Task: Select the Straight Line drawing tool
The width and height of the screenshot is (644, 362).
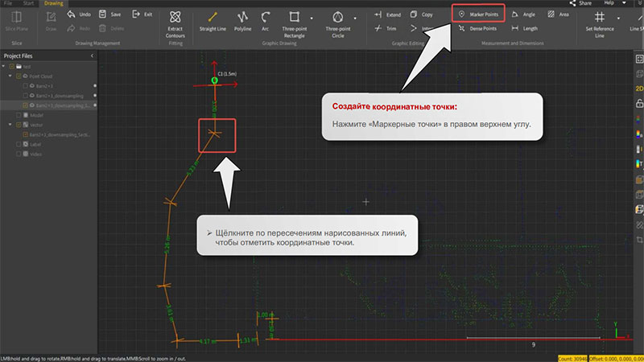Action: pyautogui.click(x=213, y=22)
